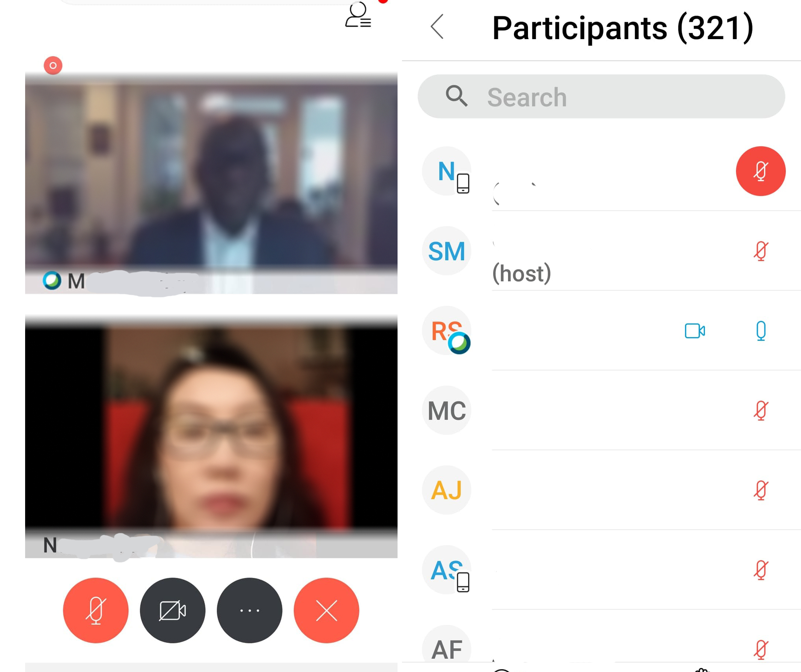Toggle the camera off button
This screenshot has height=672, width=801.
coord(173,610)
